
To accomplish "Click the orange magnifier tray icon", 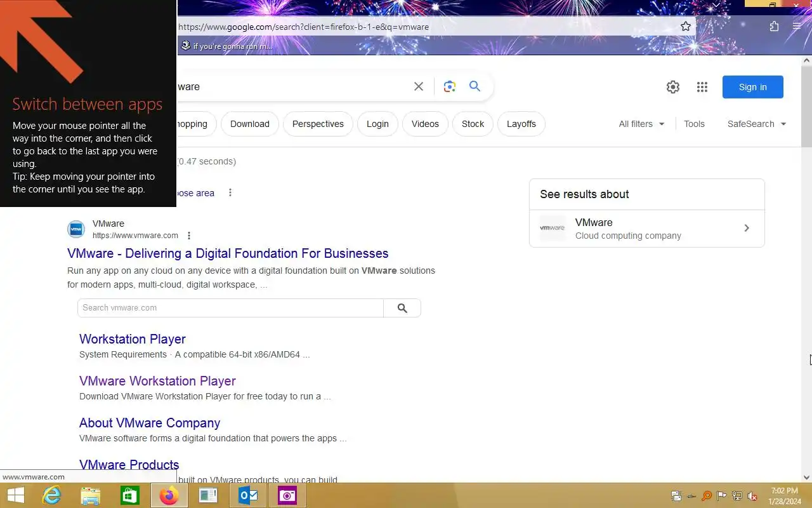I will pos(707,496).
